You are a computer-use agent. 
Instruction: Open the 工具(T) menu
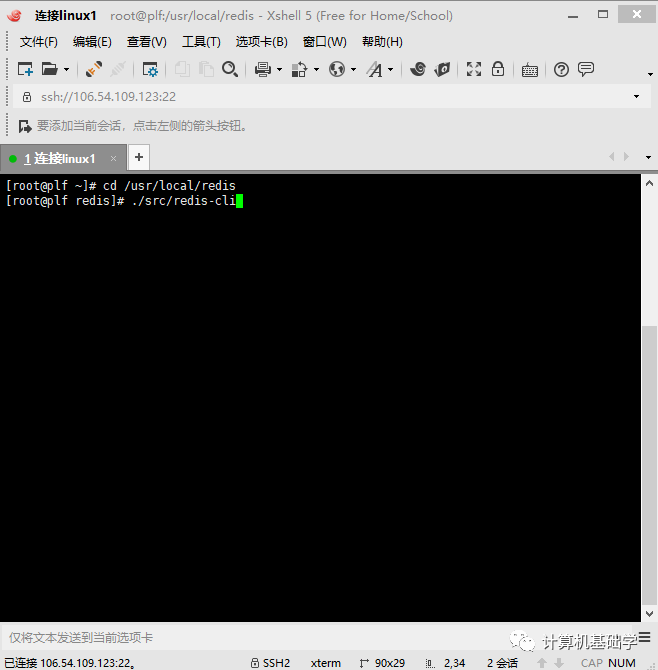click(201, 42)
